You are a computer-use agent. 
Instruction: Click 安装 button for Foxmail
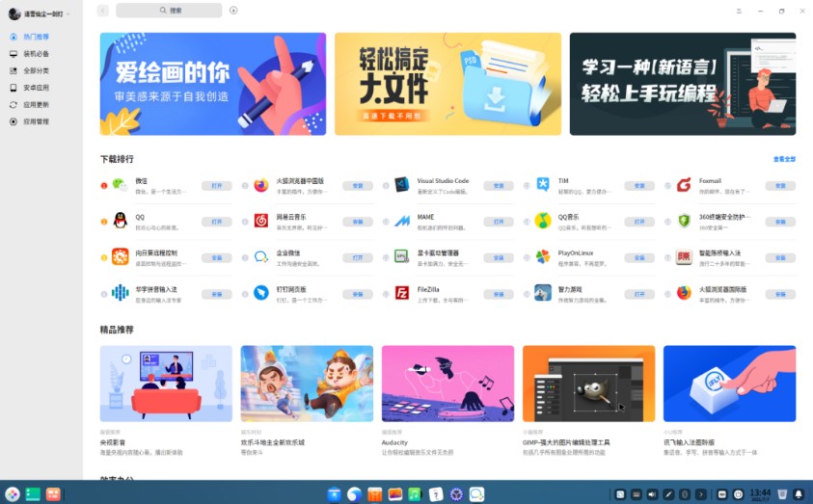(x=781, y=185)
